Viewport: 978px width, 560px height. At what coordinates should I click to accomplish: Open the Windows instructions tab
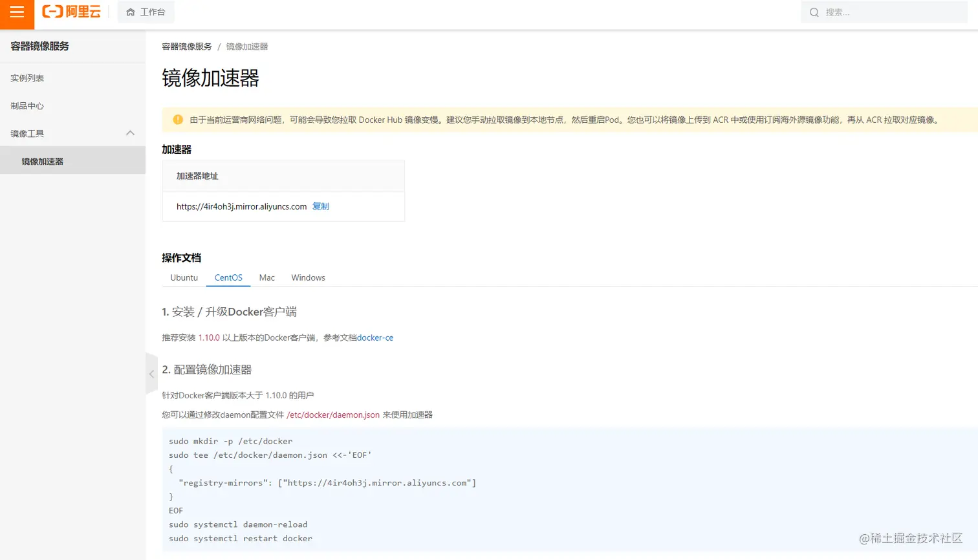click(308, 277)
